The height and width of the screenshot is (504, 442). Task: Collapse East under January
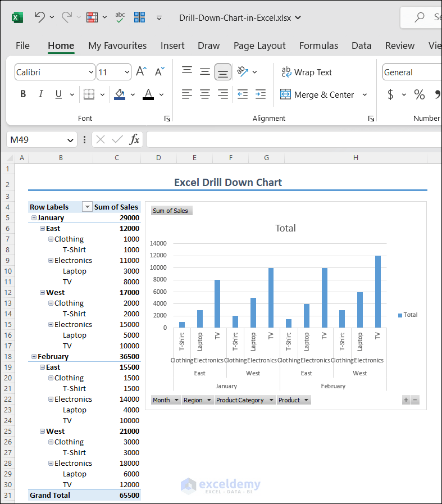click(42, 228)
